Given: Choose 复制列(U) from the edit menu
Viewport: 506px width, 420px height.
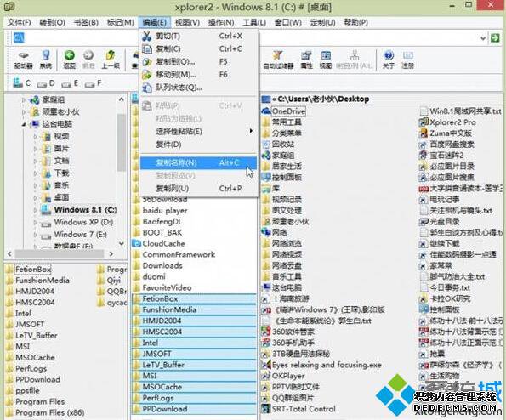Looking at the screenshot, I should tap(198, 189).
